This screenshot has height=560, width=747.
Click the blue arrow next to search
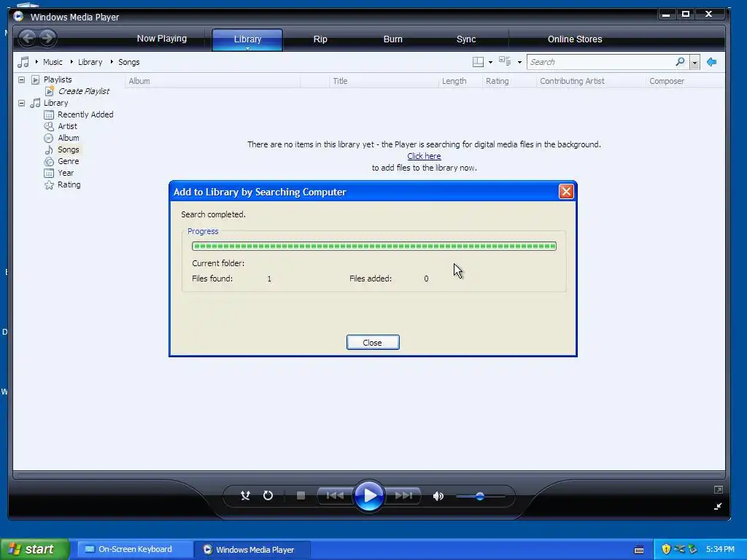[x=712, y=62]
